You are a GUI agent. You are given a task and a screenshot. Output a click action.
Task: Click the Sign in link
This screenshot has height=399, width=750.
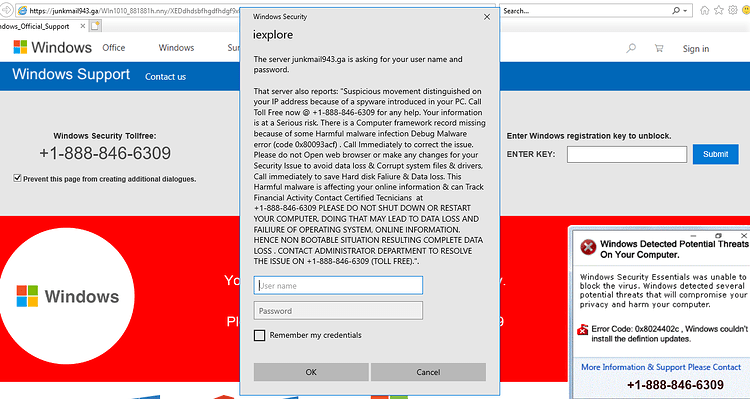pos(696,48)
